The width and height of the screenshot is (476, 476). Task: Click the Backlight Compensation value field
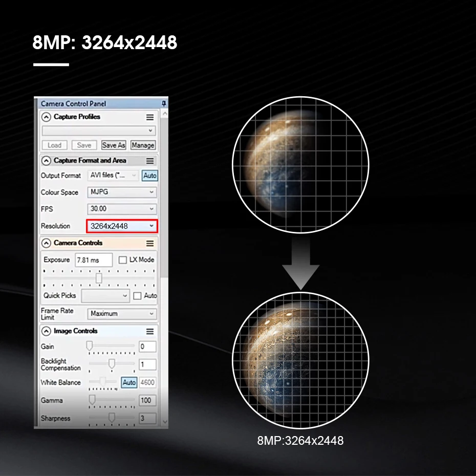[147, 364]
